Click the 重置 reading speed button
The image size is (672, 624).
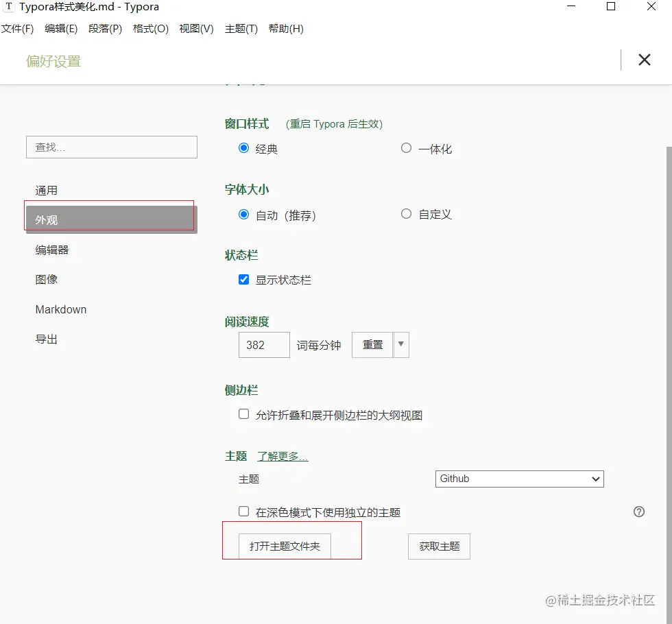(x=372, y=344)
